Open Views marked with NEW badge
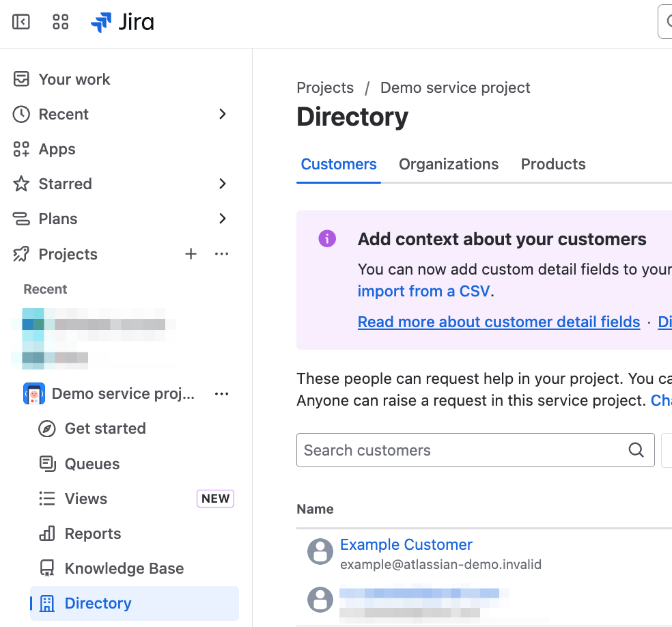This screenshot has height=627, width=672. point(85,499)
